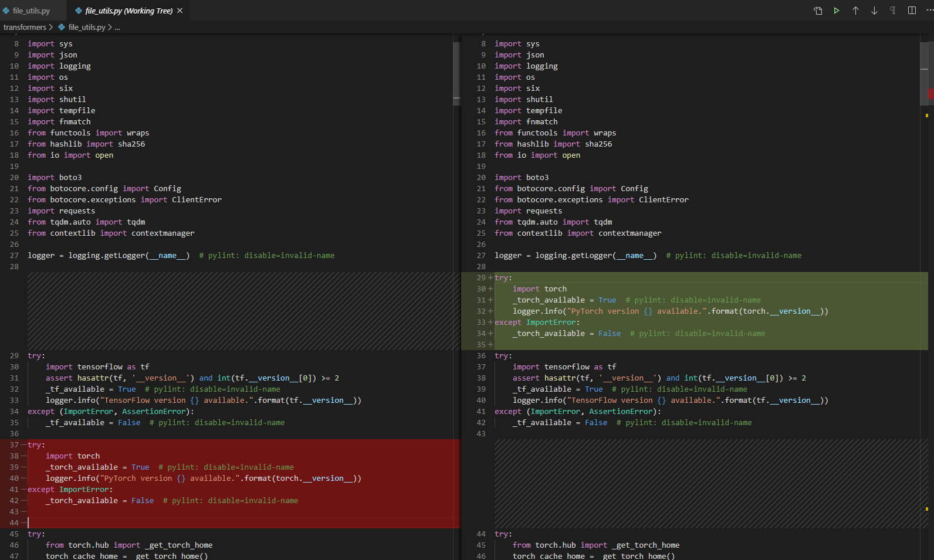This screenshot has width=934, height=560.
Task: Click '_tf_available = True' on left line 32
Action: pos(91,389)
